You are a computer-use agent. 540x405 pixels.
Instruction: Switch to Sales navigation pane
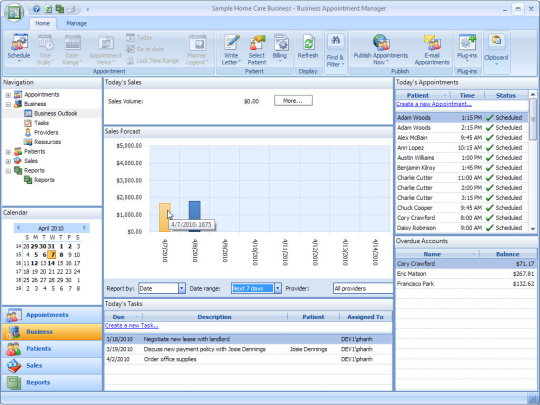(x=52, y=365)
